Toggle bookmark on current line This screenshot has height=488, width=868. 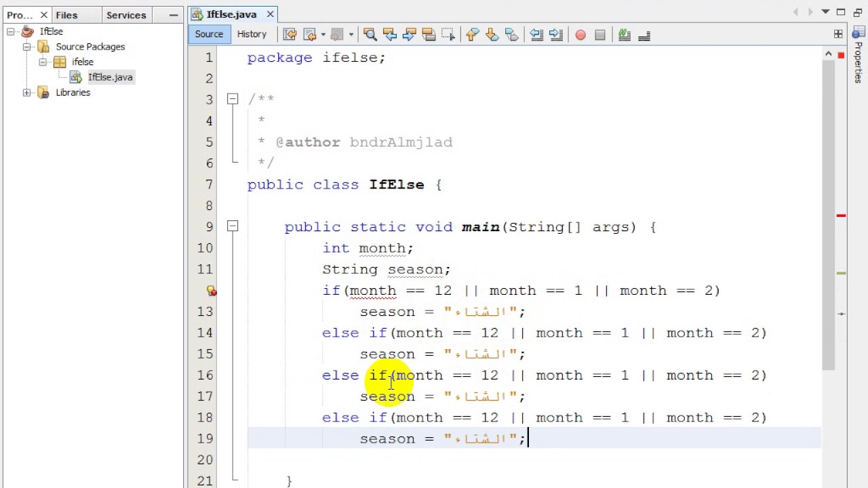[x=512, y=35]
